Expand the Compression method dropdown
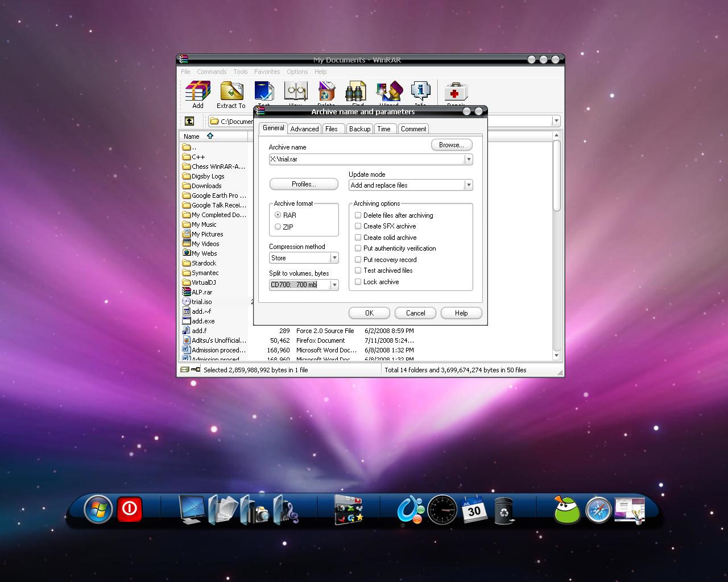Screen dimensions: 728x582 334,258
